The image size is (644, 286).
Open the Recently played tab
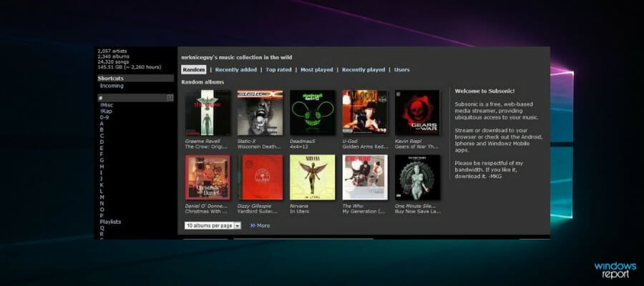(364, 70)
